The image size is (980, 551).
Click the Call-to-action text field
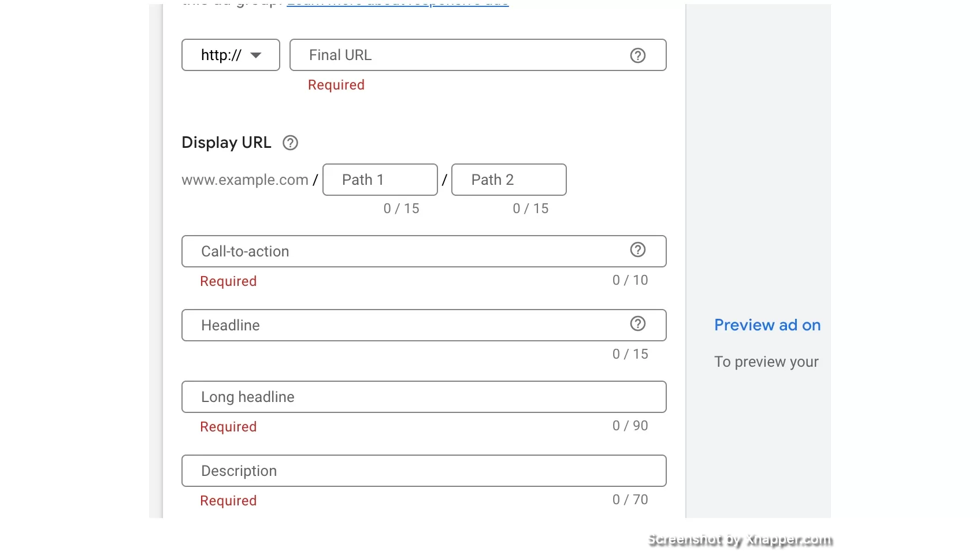point(424,251)
